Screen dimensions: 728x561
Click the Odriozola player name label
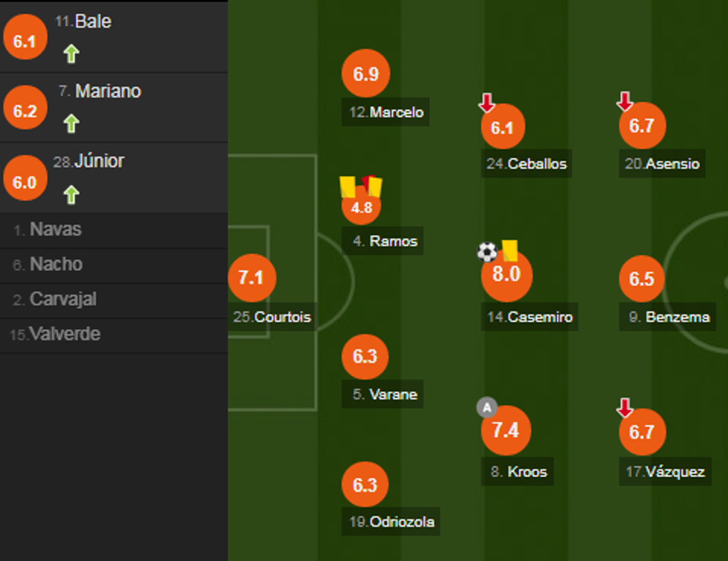pos(391,522)
